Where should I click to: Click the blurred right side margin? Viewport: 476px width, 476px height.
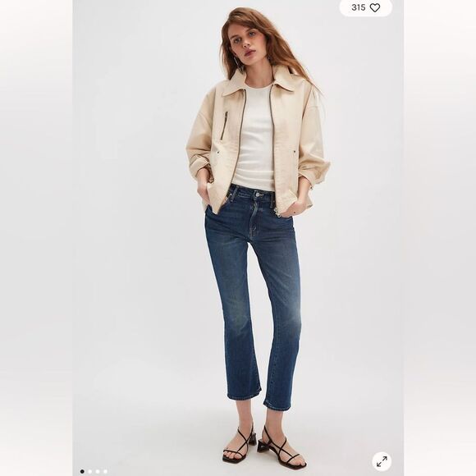[440, 238]
